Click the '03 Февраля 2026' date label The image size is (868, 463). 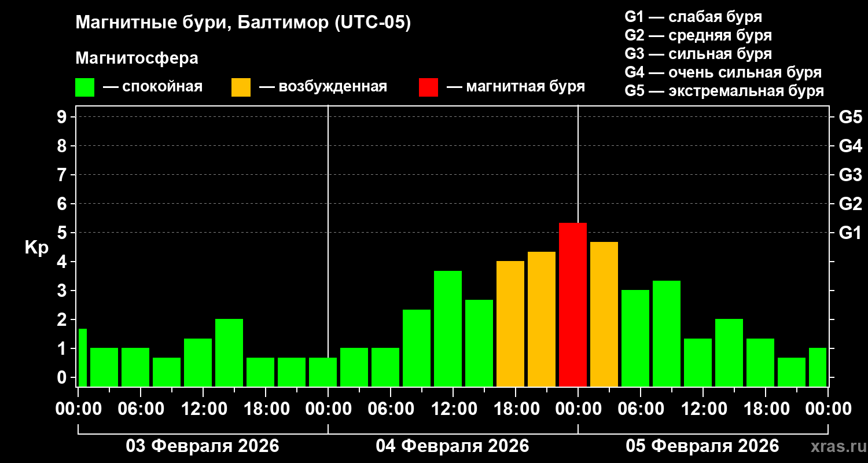203,446
